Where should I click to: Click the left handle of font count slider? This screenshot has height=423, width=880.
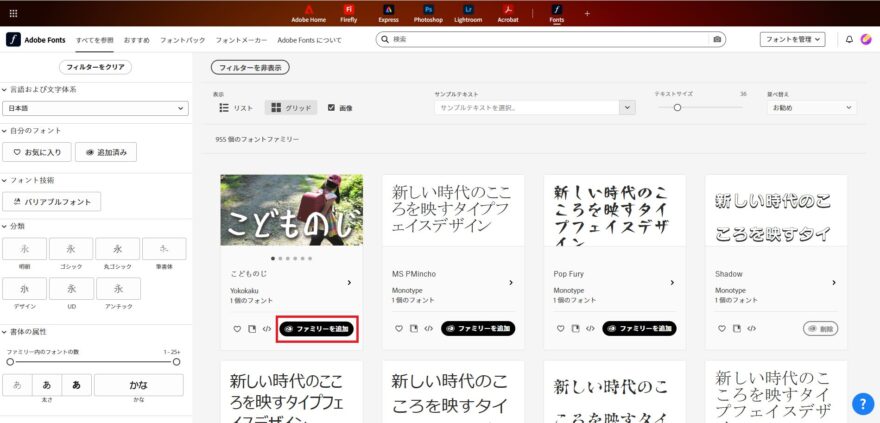[10, 362]
